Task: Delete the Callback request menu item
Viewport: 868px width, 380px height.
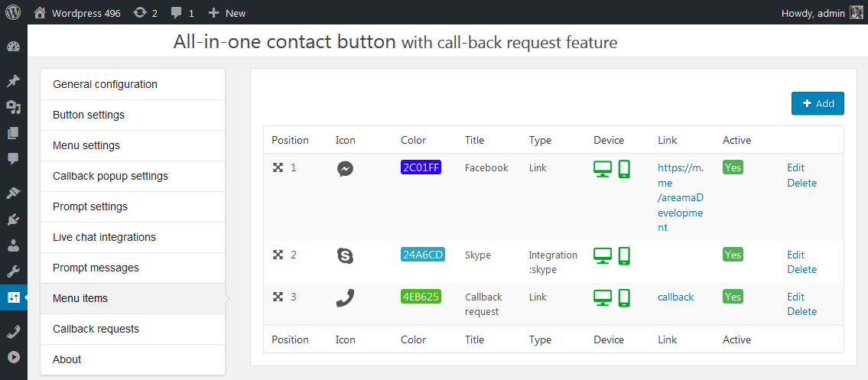Action: (x=801, y=311)
